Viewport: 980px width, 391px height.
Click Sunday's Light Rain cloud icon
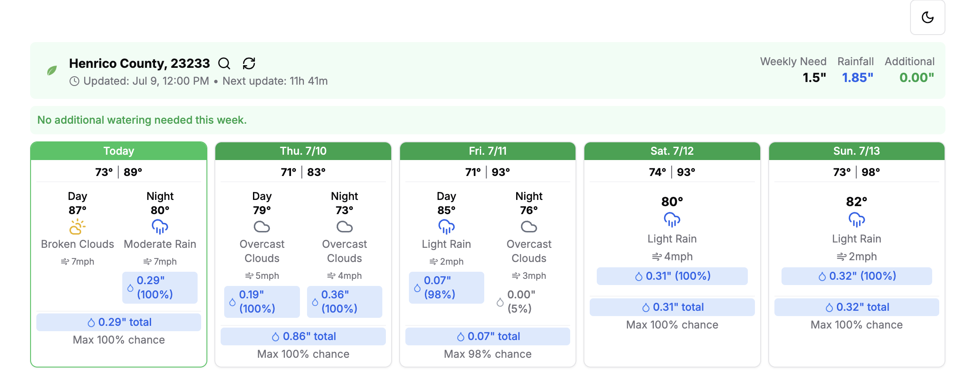point(856,219)
